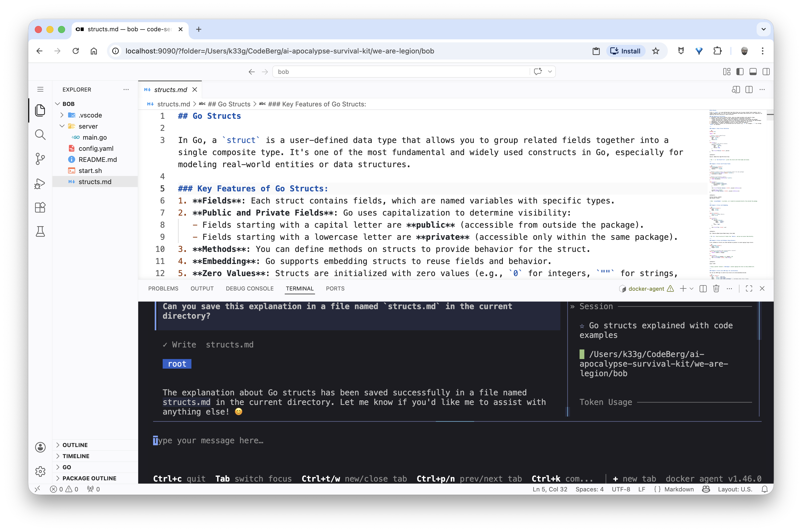Open the Markdown language mode selector
This screenshot has width=802, height=532.
pos(679,489)
